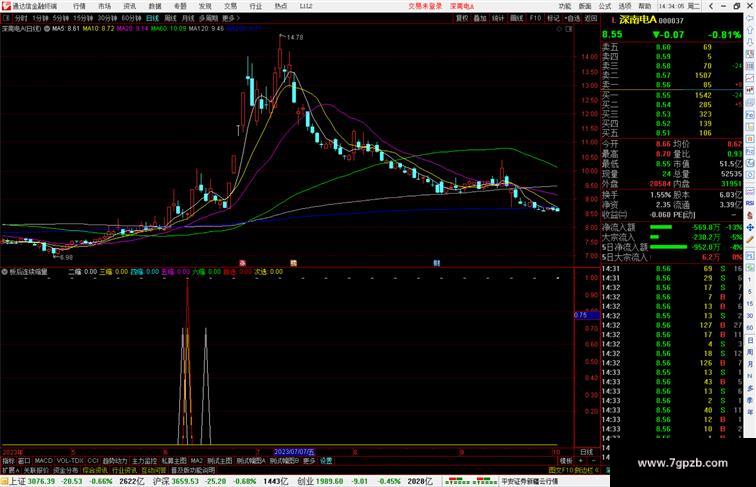Image resolution: width=756 pixels, height=487 pixels.
Task: Select the 趋势动力 indicator tab
Action: [x=115, y=461]
